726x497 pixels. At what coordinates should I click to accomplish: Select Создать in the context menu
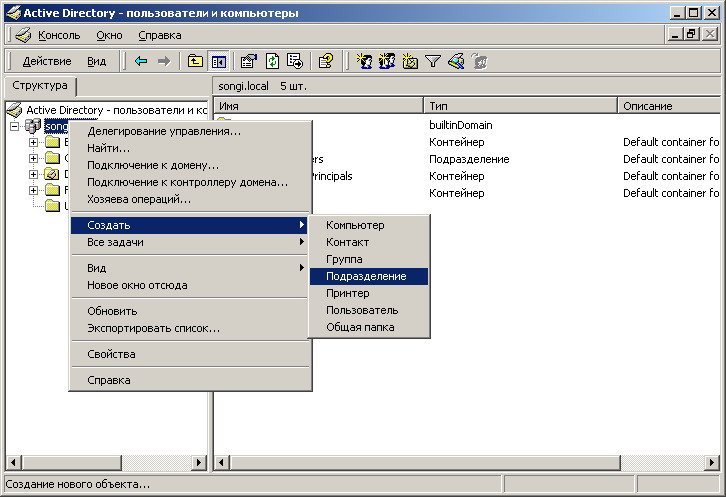pos(189,225)
